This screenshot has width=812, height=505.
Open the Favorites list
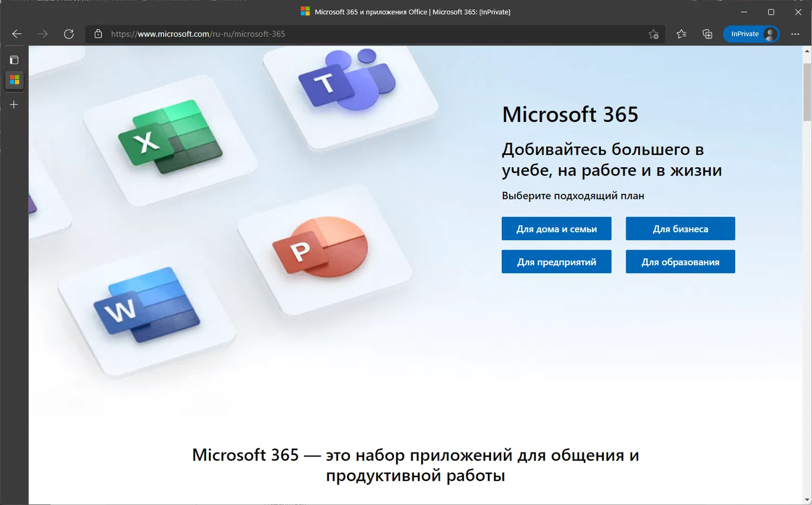coord(682,34)
